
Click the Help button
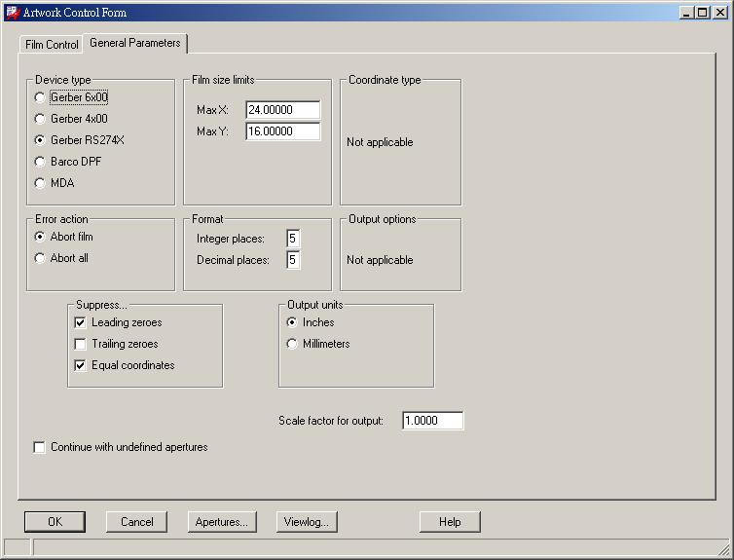[450, 522]
